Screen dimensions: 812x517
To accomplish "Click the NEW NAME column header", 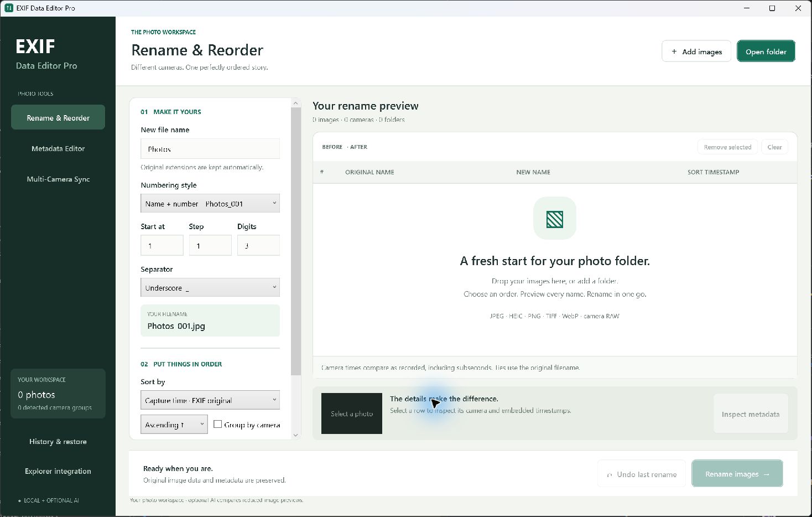I will coord(533,172).
